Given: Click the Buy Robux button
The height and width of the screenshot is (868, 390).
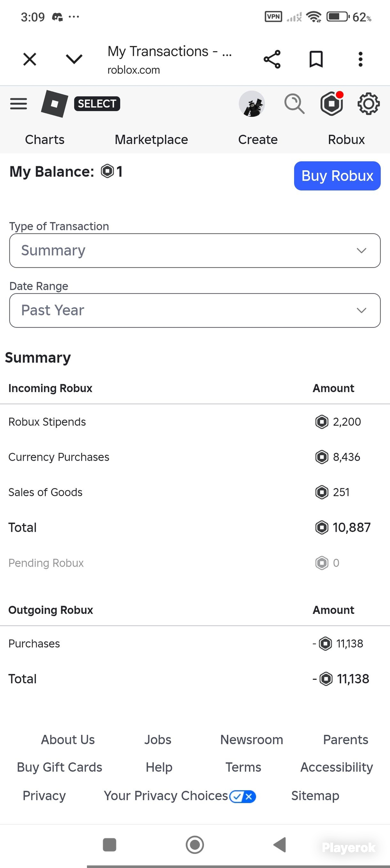Looking at the screenshot, I should pyautogui.click(x=337, y=176).
